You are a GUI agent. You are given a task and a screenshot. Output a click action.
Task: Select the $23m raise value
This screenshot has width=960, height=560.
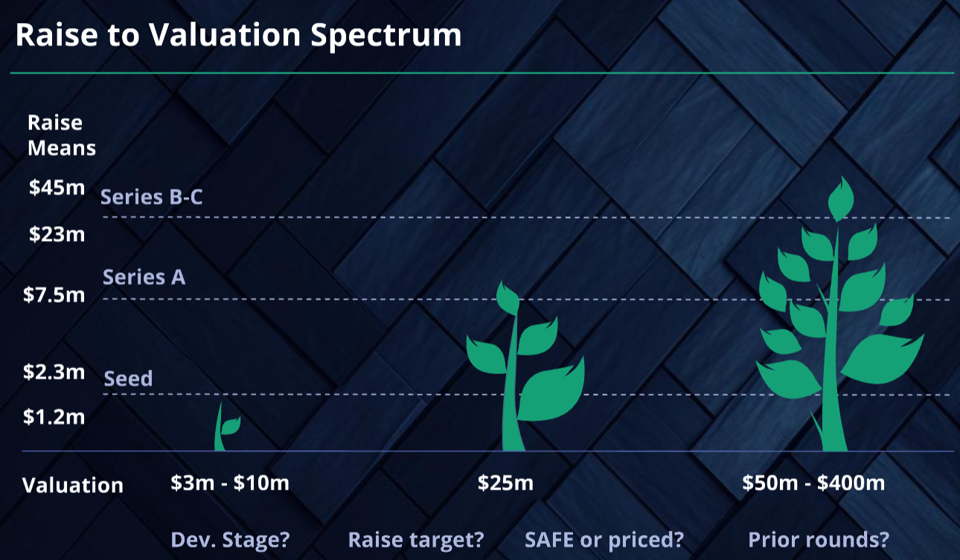tap(57, 234)
